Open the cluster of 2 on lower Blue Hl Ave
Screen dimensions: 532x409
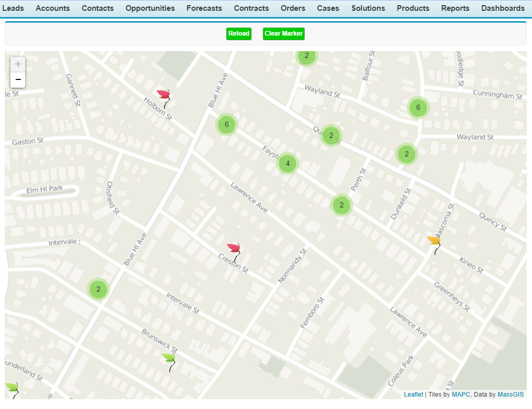click(98, 289)
